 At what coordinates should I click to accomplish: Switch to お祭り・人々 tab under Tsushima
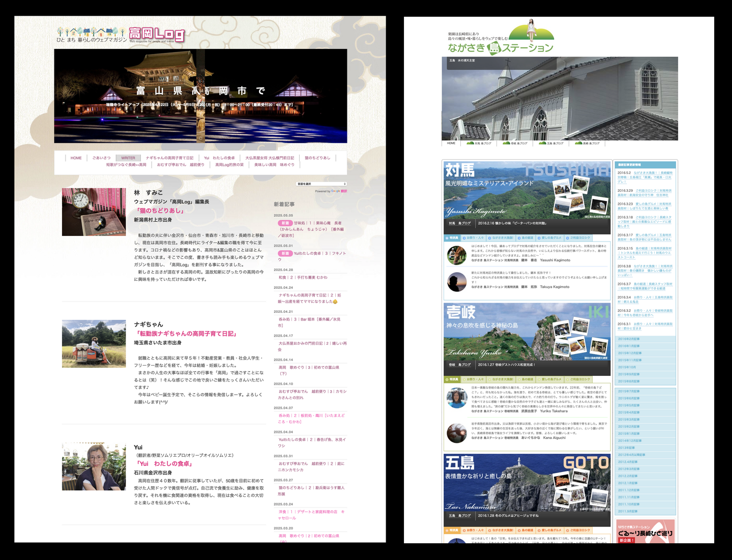click(473, 238)
